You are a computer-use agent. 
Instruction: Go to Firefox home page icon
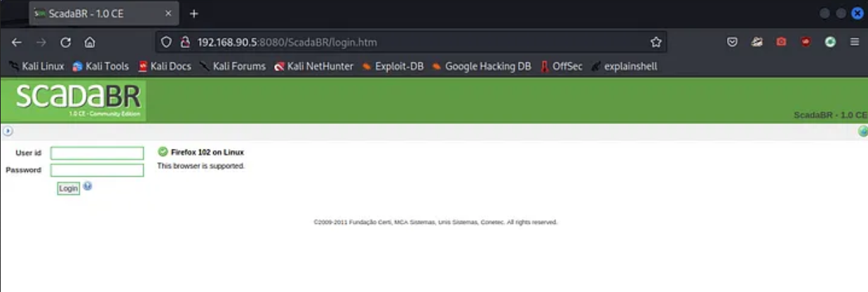click(90, 42)
